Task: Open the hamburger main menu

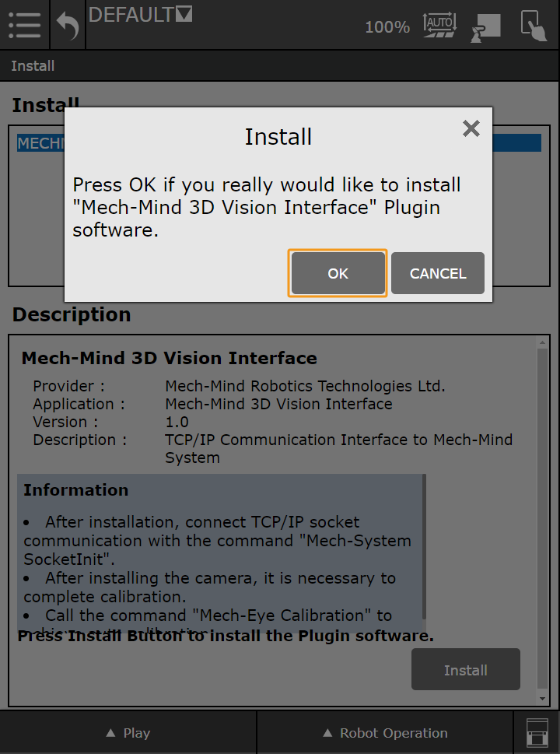Action: click(x=24, y=25)
